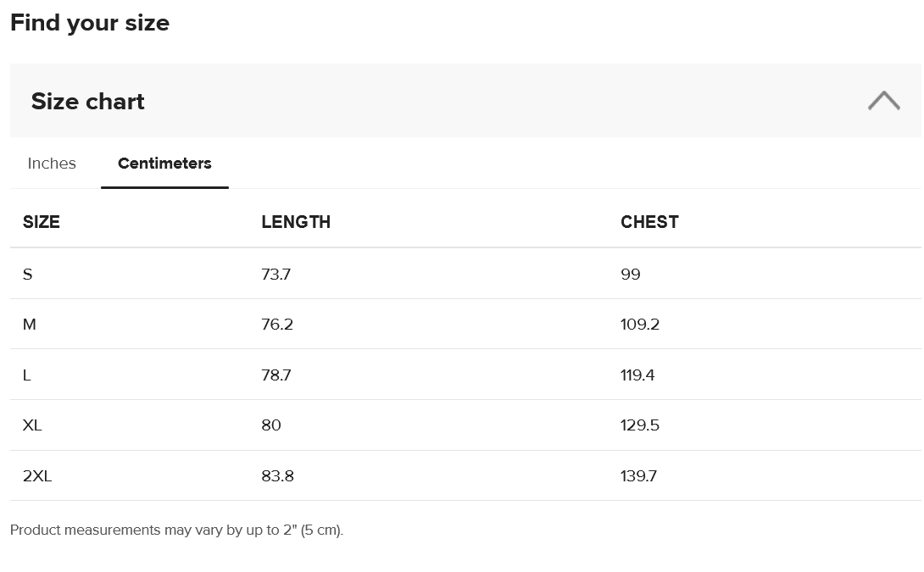Viewport: 924px width, 572px height.
Task: Click the Size chart section title
Action: tap(88, 102)
